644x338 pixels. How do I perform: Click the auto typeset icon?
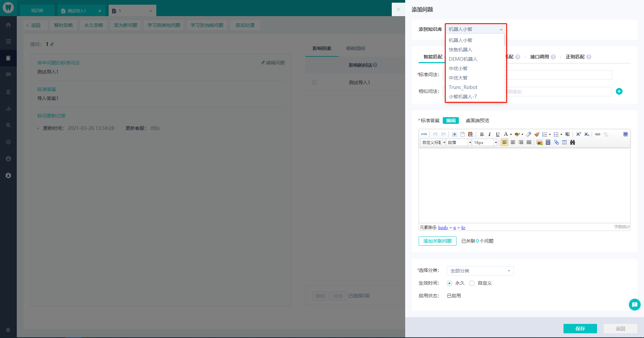tap(568, 134)
